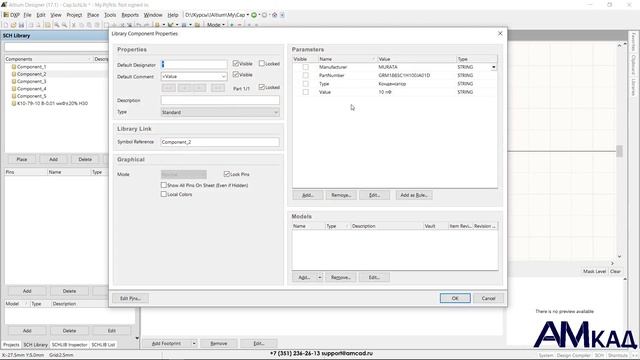Click the Open document toolbar icon

[x=13, y=25]
